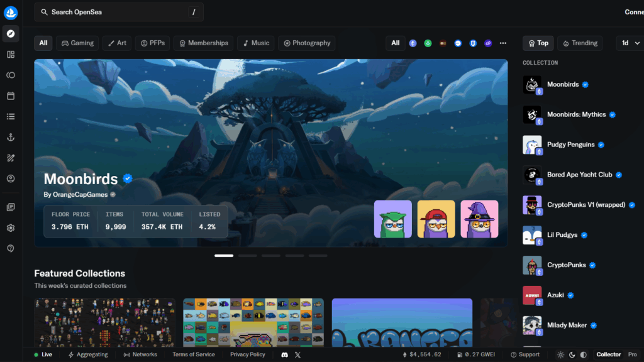The image size is (644, 362).
Task: Expand the 1d timeframe dropdown
Action: pyautogui.click(x=630, y=43)
